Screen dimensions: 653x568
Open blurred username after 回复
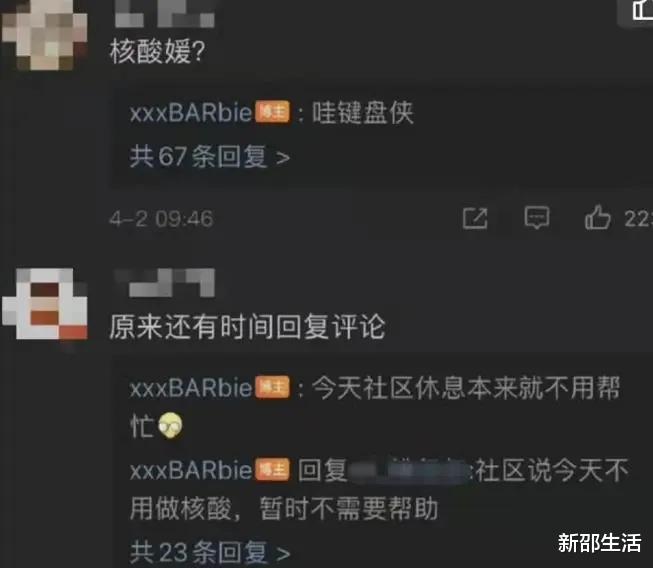click(409, 471)
